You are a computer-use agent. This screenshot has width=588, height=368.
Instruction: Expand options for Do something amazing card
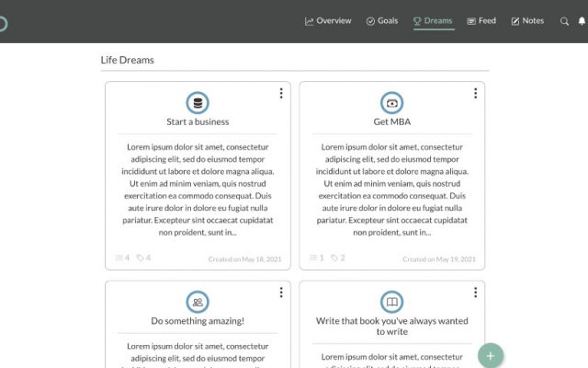281,293
